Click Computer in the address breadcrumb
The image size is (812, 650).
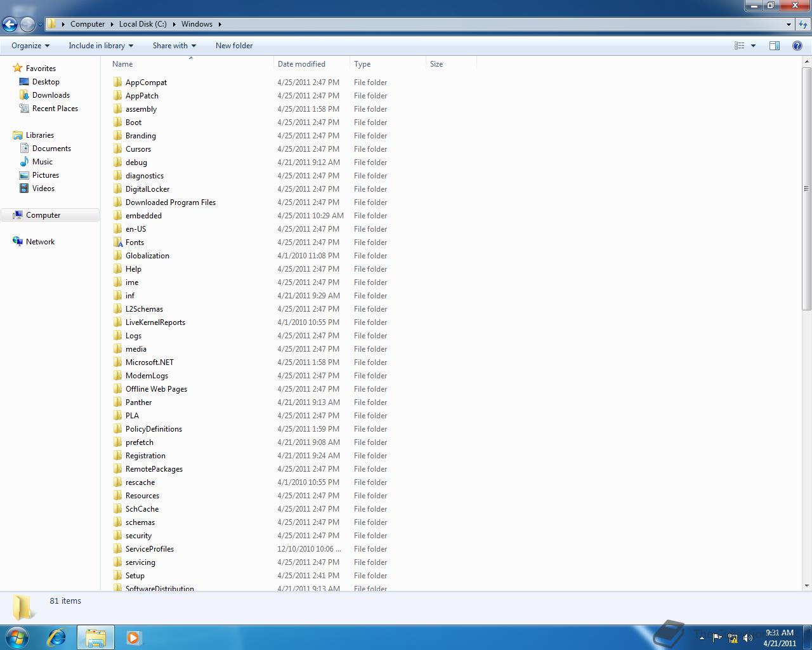tap(88, 24)
